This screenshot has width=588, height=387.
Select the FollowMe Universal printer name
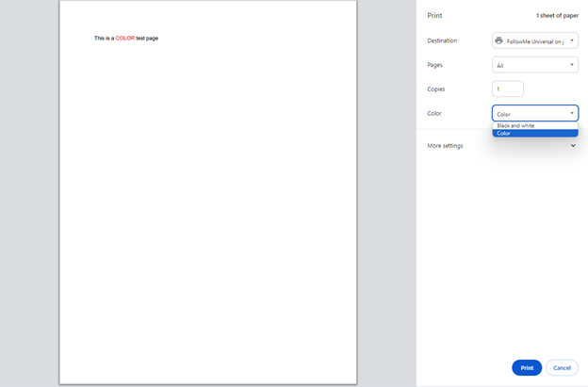click(535, 41)
